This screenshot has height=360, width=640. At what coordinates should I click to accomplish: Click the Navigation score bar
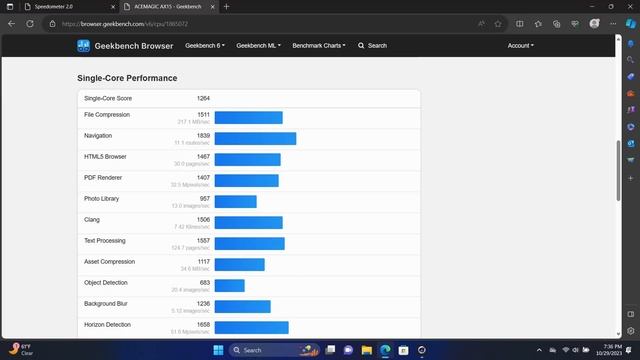256,138
